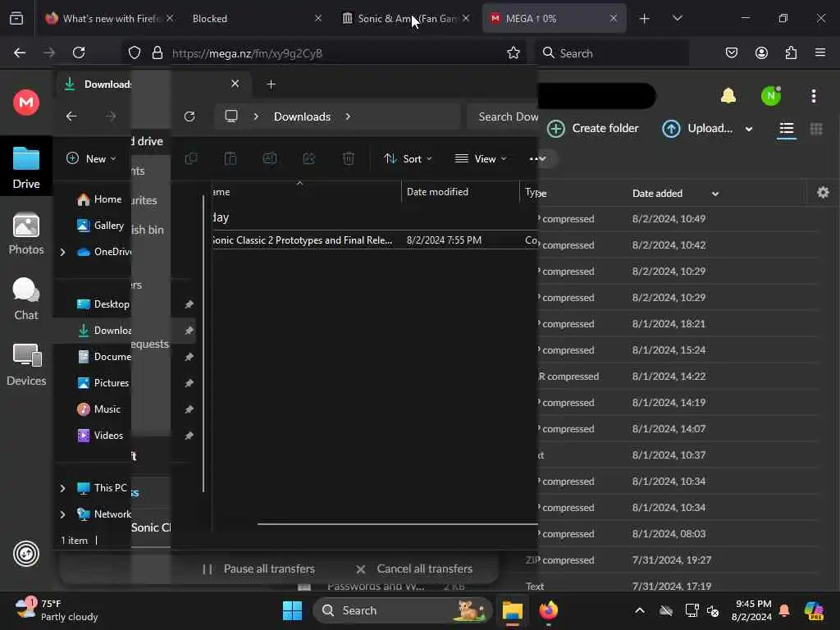This screenshot has height=630, width=840.
Task: Open New dropdown in File Explorer
Action: pyautogui.click(x=90, y=158)
